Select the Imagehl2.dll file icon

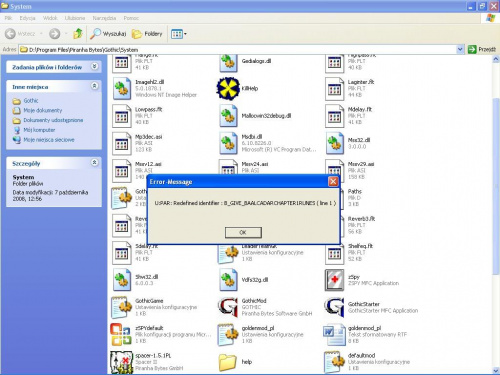pyautogui.click(x=121, y=88)
